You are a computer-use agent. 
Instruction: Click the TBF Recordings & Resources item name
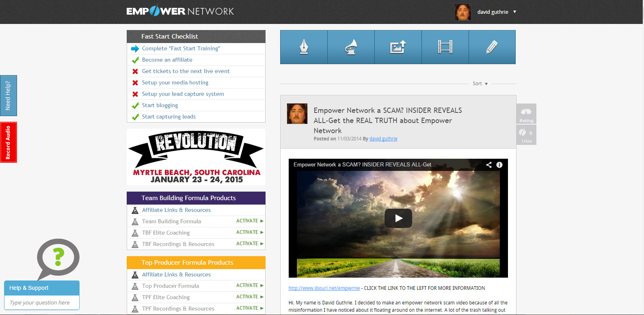click(x=178, y=244)
